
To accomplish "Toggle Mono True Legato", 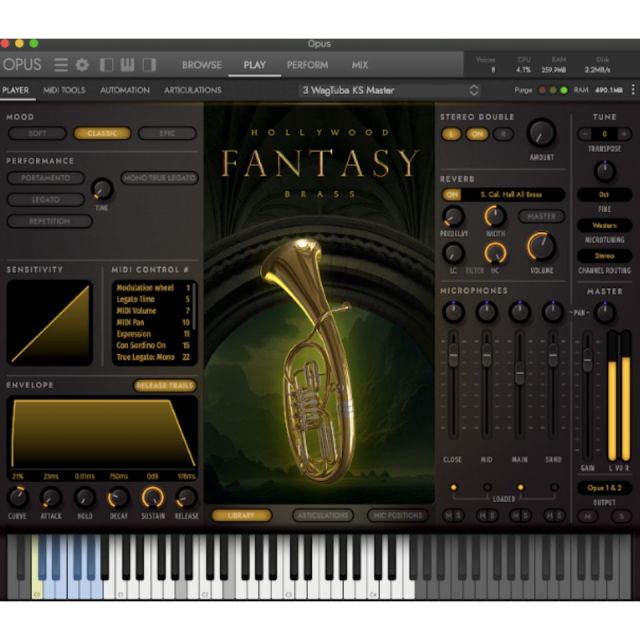I will (x=160, y=178).
